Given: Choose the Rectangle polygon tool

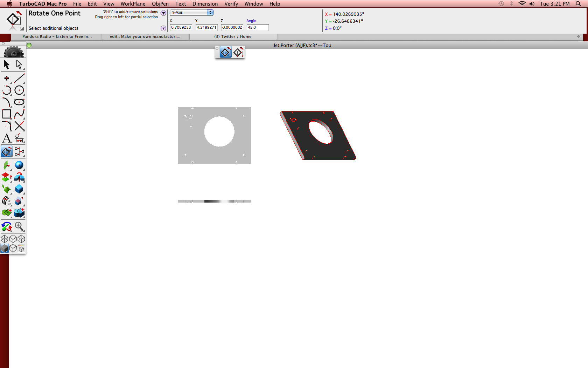Looking at the screenshot, I should tap(7, 114).
